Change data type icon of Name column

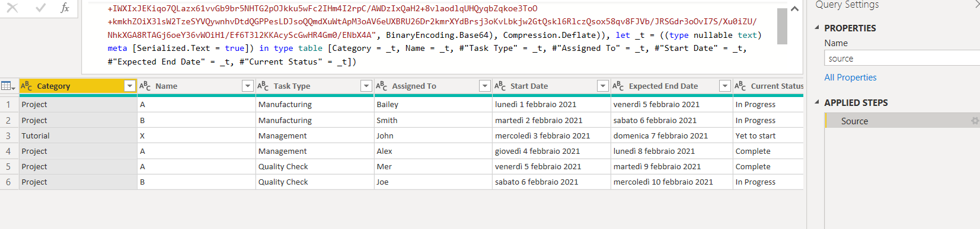tap(145, 86)
